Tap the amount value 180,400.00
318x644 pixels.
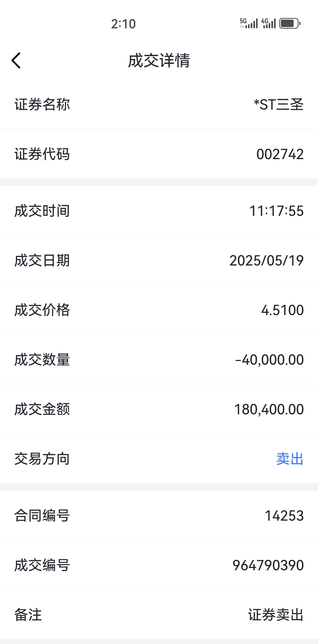click(x=269, y=409)
